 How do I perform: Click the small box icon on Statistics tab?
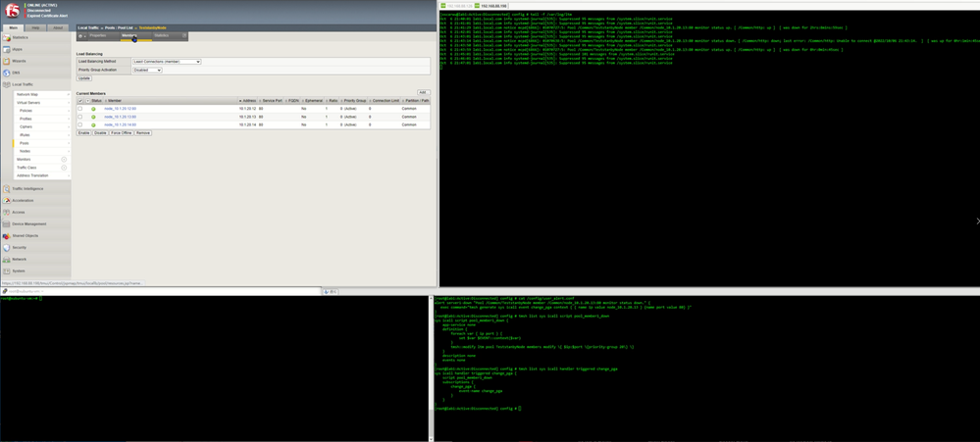click(183, 35)
